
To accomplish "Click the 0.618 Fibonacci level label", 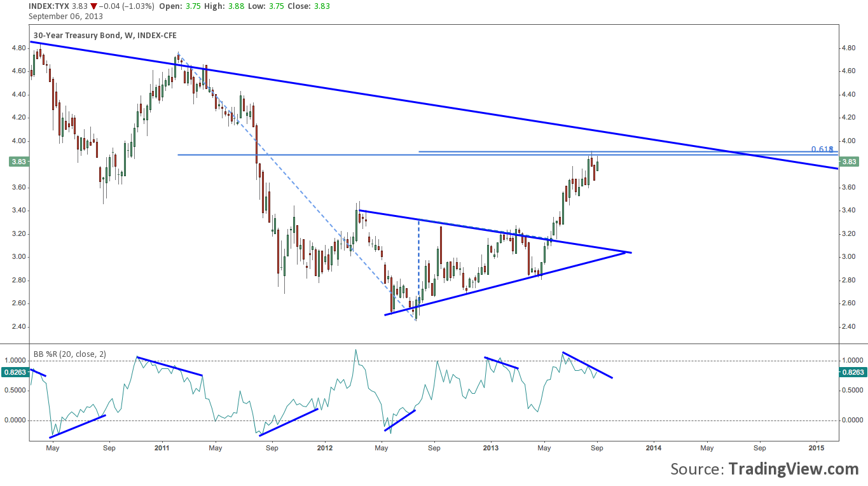I will click(x=822, y=149).
